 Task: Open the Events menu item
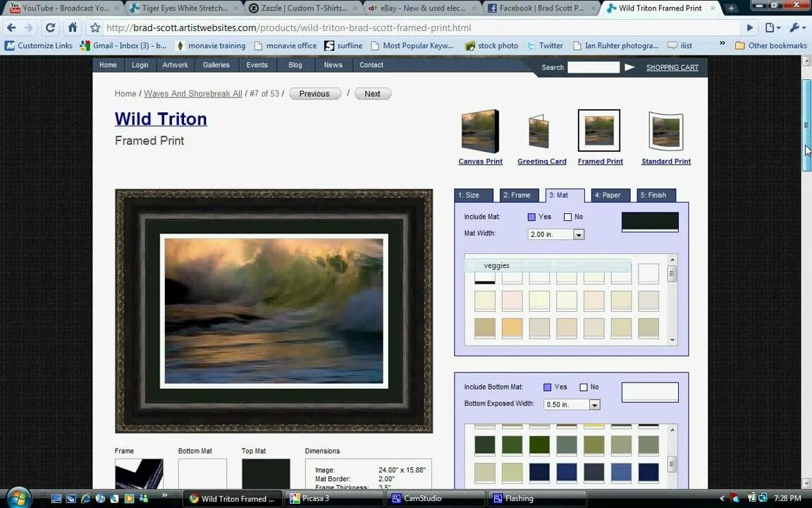pos(257,65)
